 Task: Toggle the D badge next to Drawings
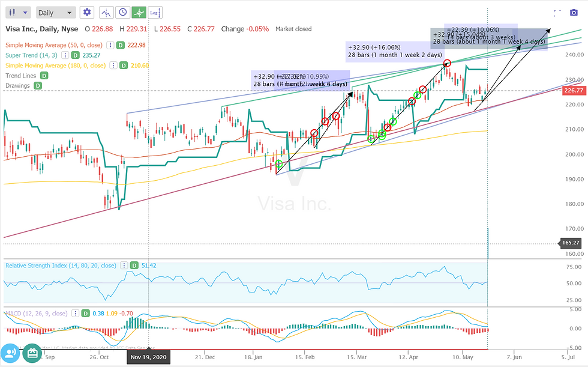37,85
